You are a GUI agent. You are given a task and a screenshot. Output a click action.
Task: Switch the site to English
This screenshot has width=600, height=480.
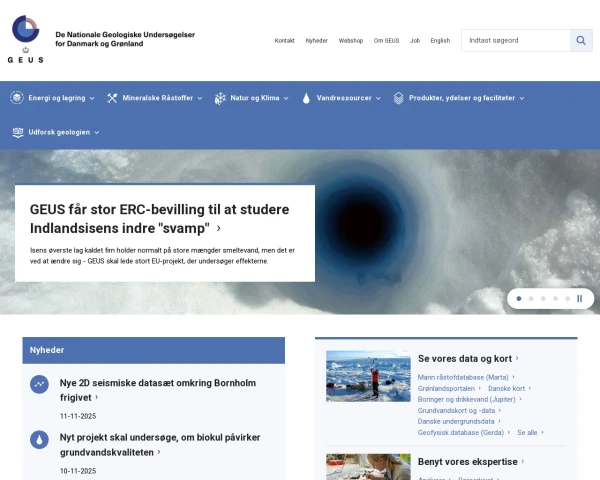(440, 41)
